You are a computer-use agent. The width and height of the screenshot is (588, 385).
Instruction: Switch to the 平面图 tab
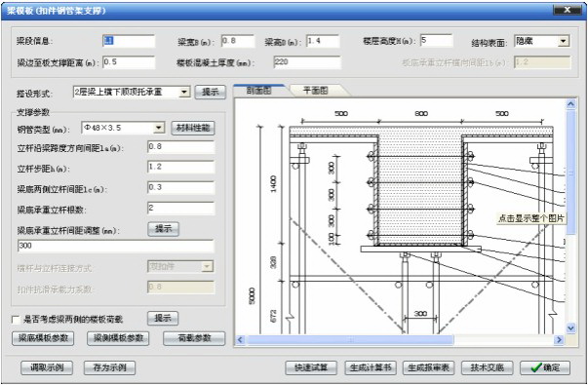click(x=316, y=91)
